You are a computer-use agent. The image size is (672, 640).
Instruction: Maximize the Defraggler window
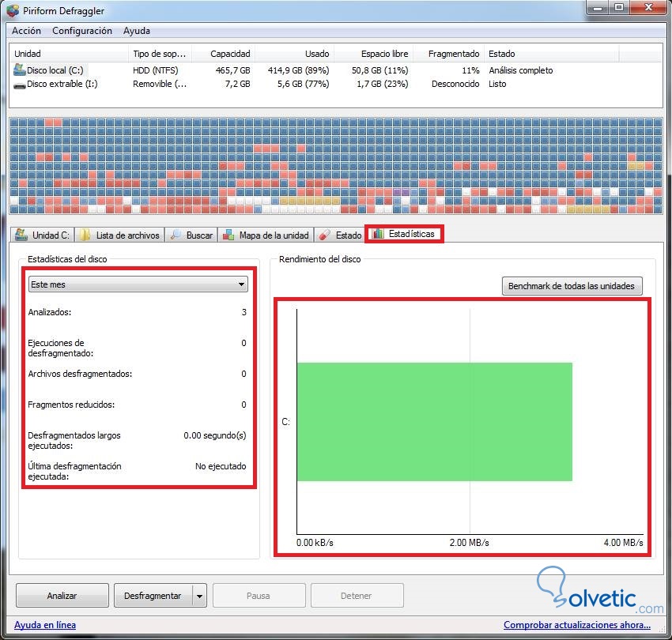click(x=619, y=8)
